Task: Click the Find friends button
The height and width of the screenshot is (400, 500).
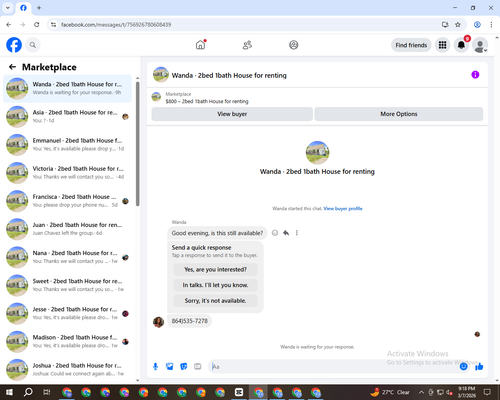Action: click(411, 45)
